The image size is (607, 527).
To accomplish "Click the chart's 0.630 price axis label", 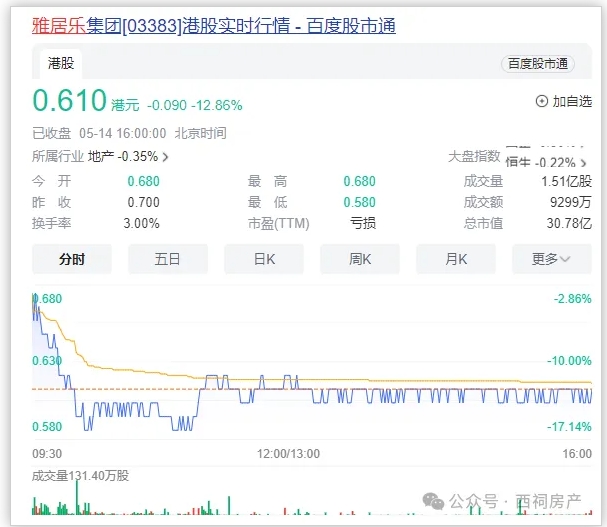I will (47, 361).
